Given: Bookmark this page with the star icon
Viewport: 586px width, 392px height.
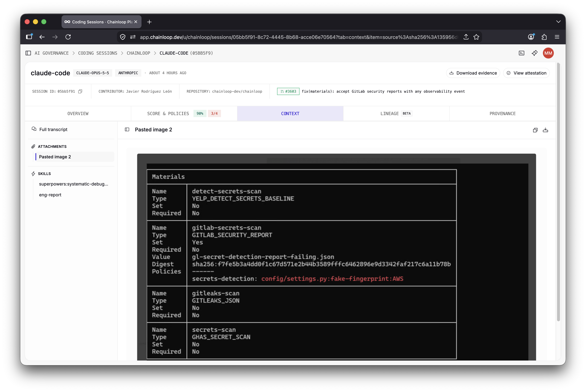Looking at the screenshot, I should tap(476, 37).
